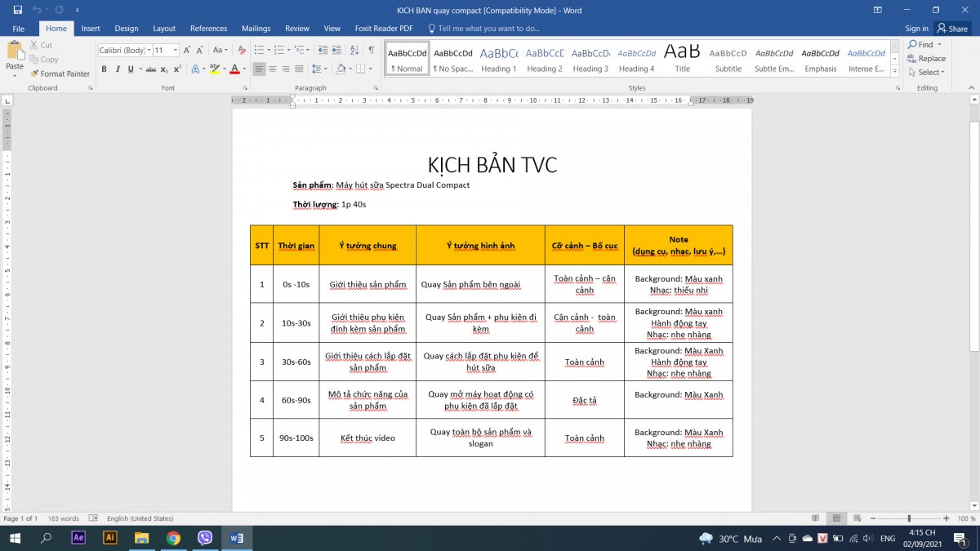The image size is (980, 551).
Task: Open the spelling proofing status icon
Action: point(93,518)
